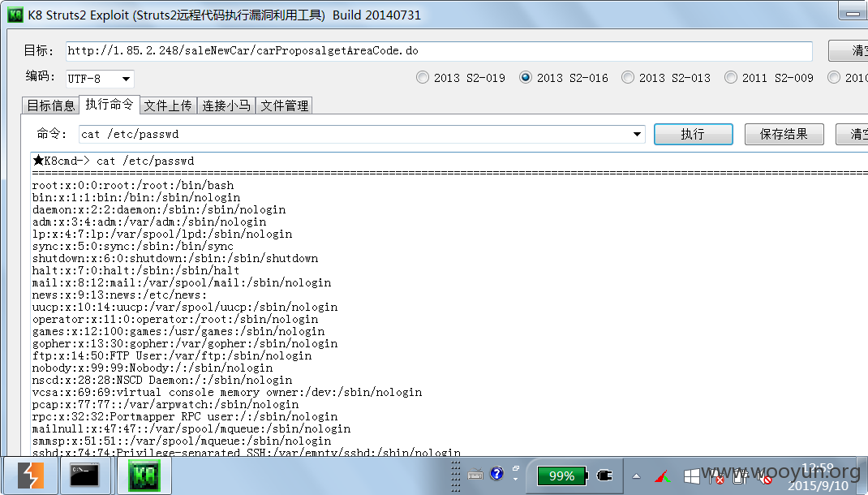
Task: Click the gopher:x:13:30 output line
Action: click(185, 344)
